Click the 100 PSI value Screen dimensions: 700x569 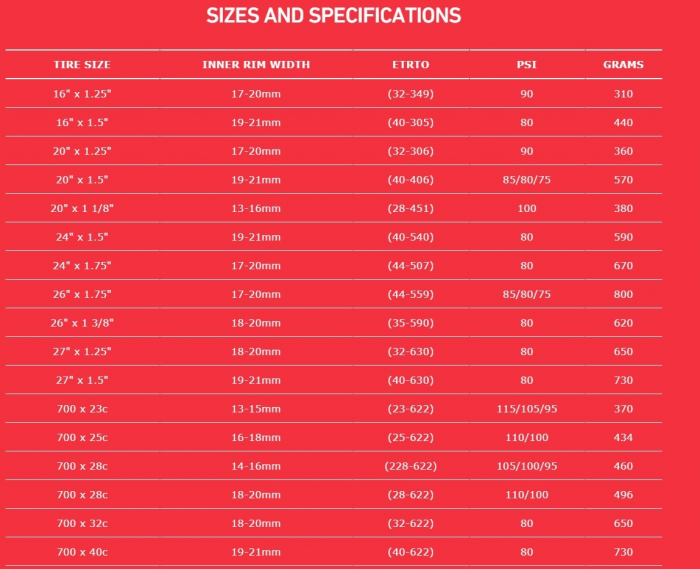(x=527, y=209)
